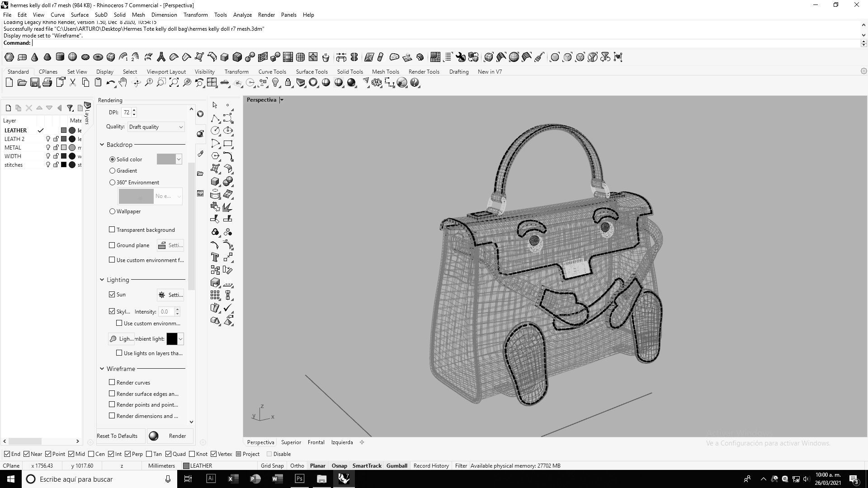The width and height of the screenshot is (868, 488).
Task: Toggle Gumball in status bar
Action: 396,466
